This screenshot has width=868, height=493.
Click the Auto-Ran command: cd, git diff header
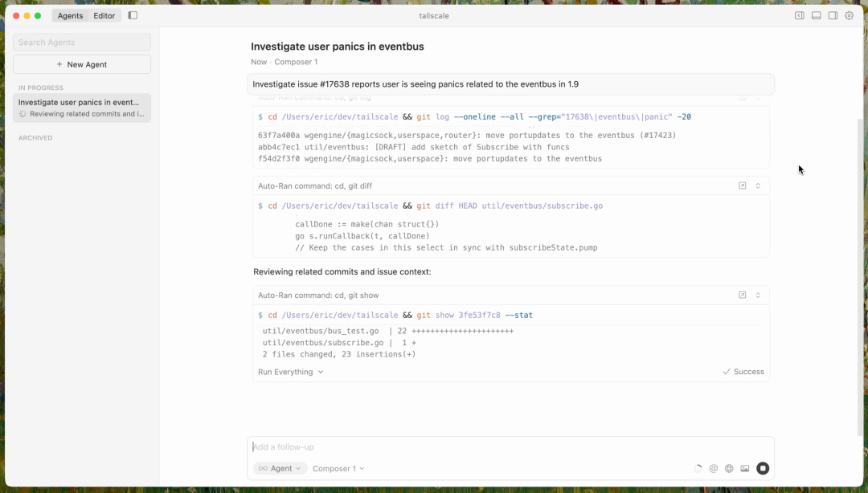[315, 186]
